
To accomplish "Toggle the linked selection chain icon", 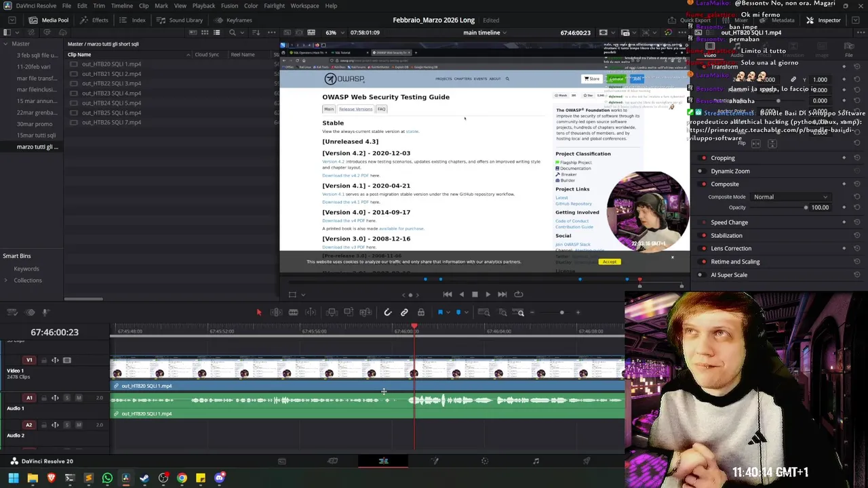I will [x=404, y=312].
